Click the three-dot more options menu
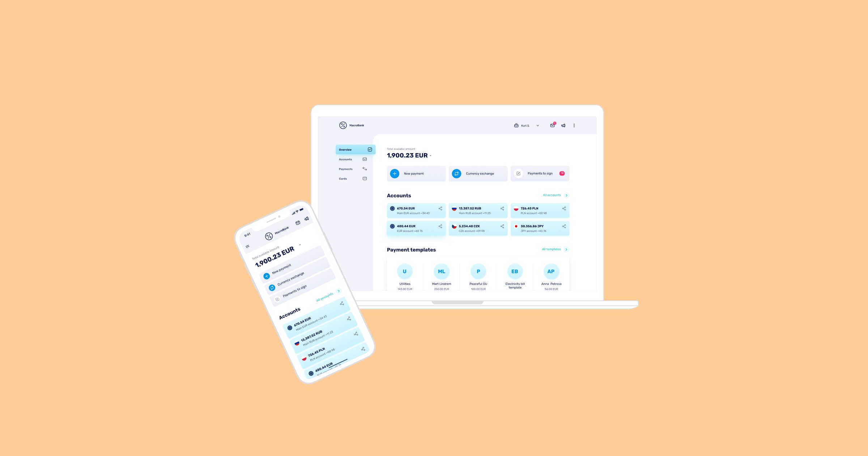868x456 pixels. pos(574,125)
